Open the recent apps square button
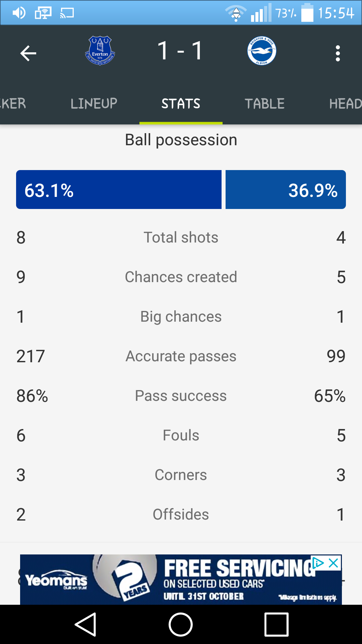This screenshot has width=362, height=644. click(277, 625)
